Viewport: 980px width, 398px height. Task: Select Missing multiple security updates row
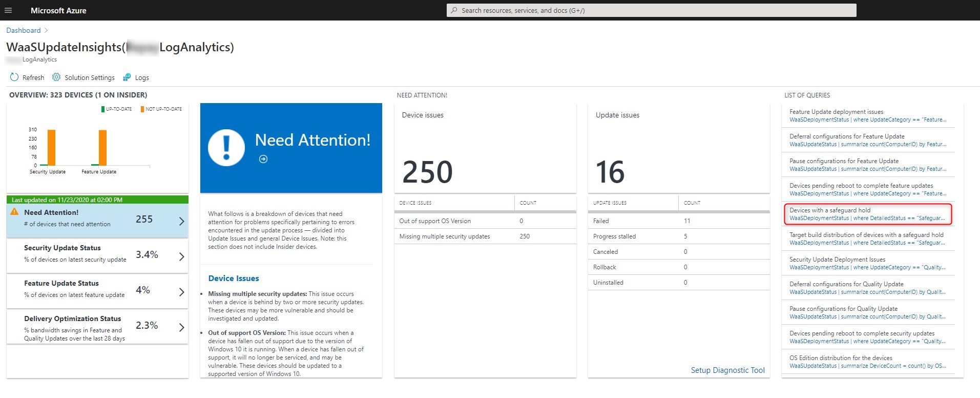(485, 236)
